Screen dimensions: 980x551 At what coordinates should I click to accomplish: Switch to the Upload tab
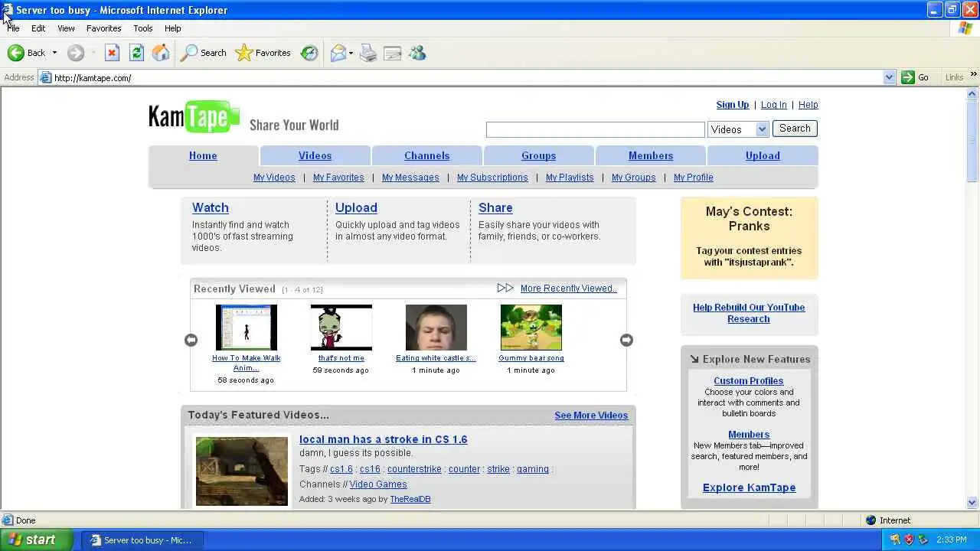point(763,155)
